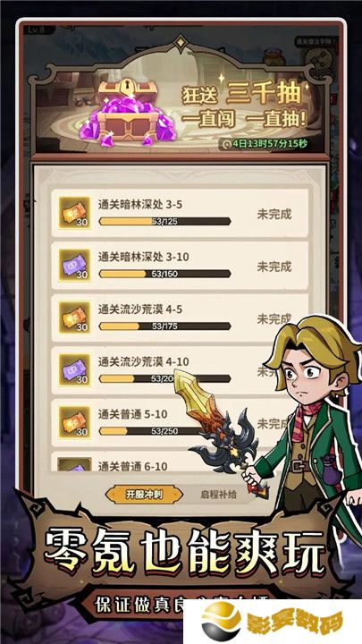Tap the orange ticket reward for 普通 5-10

pyautogui.click(x=74, y=422)
